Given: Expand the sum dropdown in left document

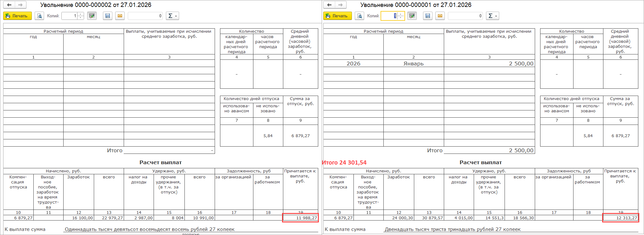Looking at the screenshot, I should tap(176, 16).
